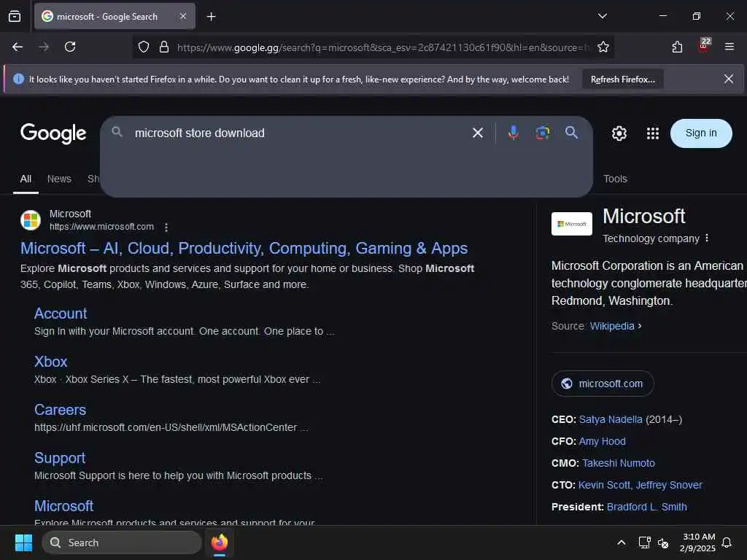Click the taskbar Search box

(122, 542)
